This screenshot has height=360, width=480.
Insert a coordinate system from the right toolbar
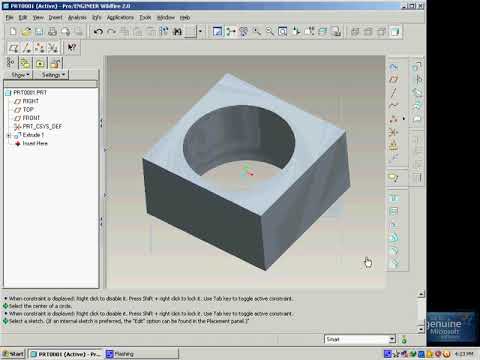point(393,132)
